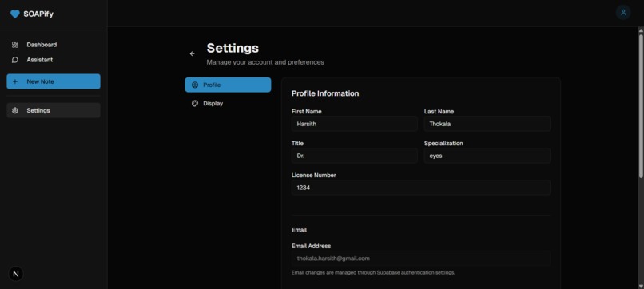Click the Last Name label

[x=439, y=111]
